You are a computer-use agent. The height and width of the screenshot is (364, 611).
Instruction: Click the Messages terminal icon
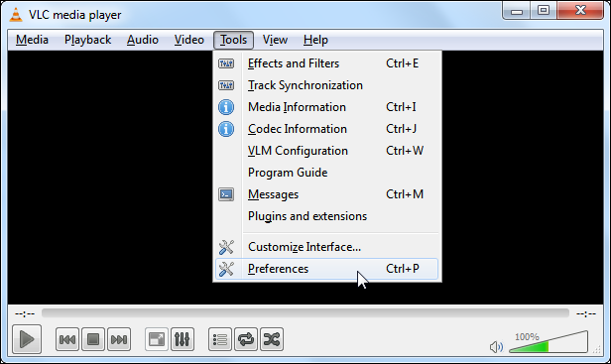tap(226, 194)
